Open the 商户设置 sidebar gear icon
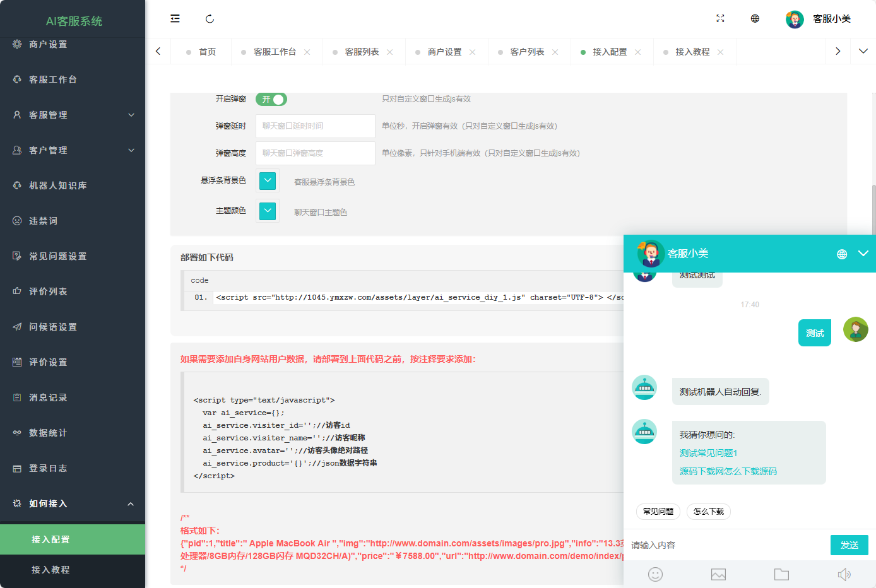The width and height of the screenshot is (876, 588). pos(17,44)
